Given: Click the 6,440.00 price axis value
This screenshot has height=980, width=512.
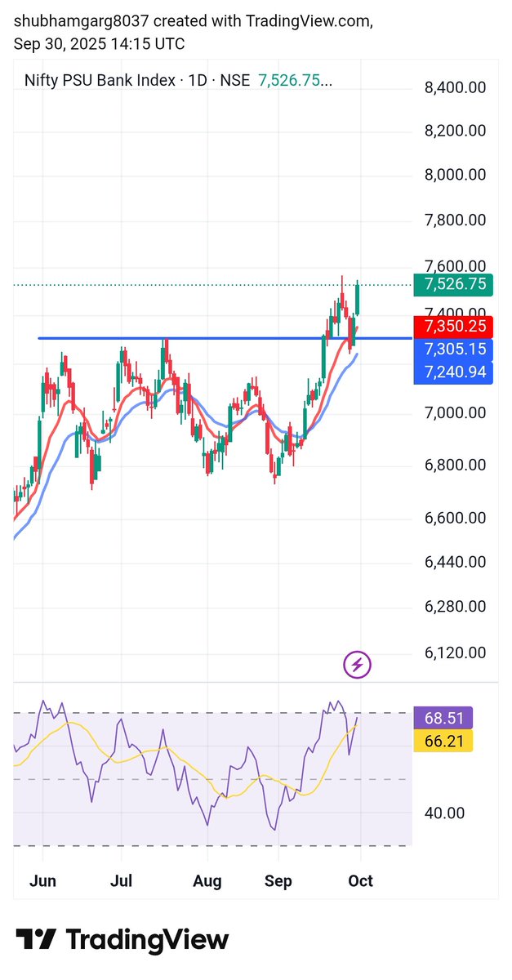Looking at the screenshot, I should pyautogui.click(x=456, y=562).
